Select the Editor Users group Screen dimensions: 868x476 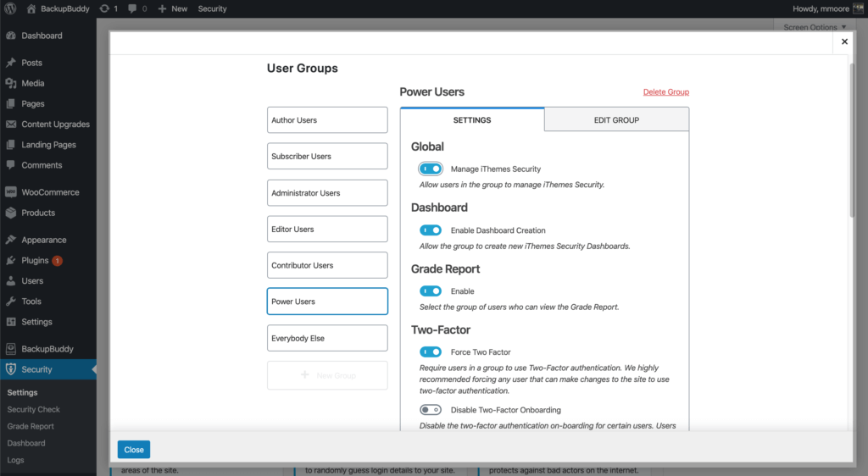pos(327,229)
